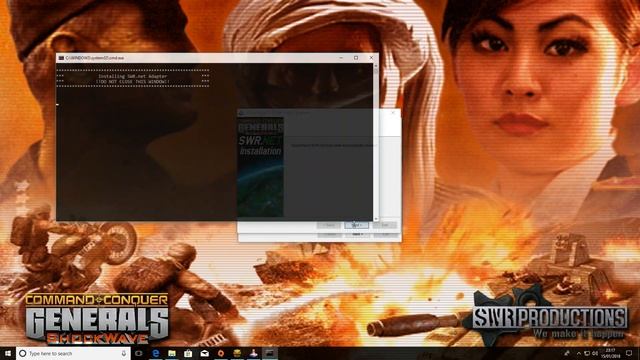Click Back in the SWR.net installer
640x360 pixels.
click(329, 225)
